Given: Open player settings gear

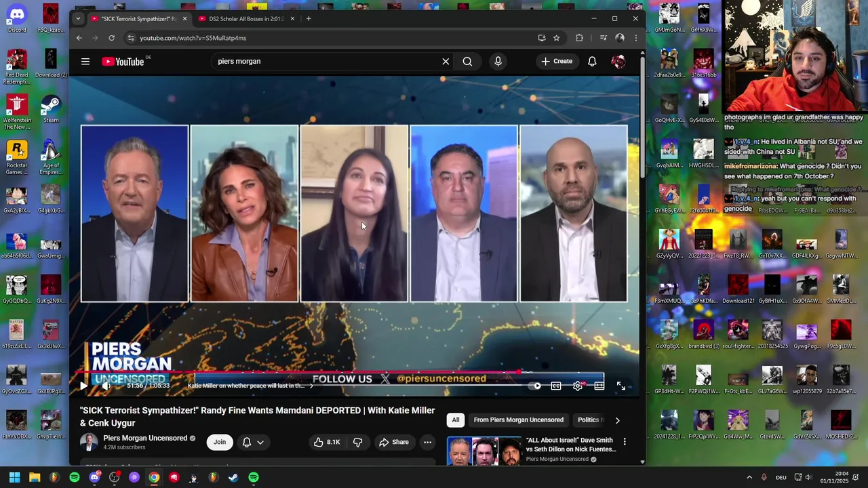Looking at the screenshot, I should coord(578,386).
